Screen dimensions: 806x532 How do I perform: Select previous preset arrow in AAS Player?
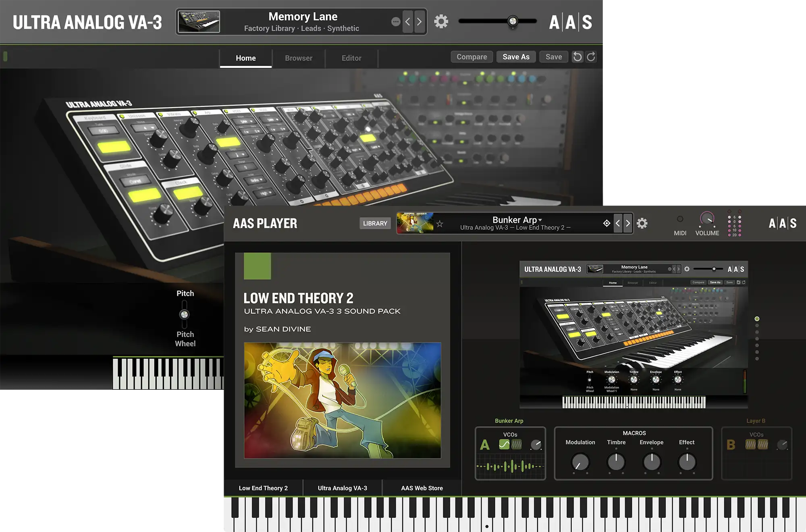618,223
